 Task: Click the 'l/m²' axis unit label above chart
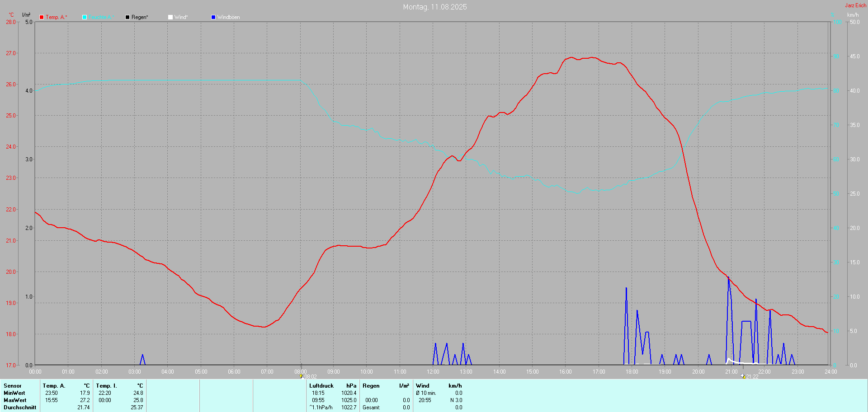[26, 15]
